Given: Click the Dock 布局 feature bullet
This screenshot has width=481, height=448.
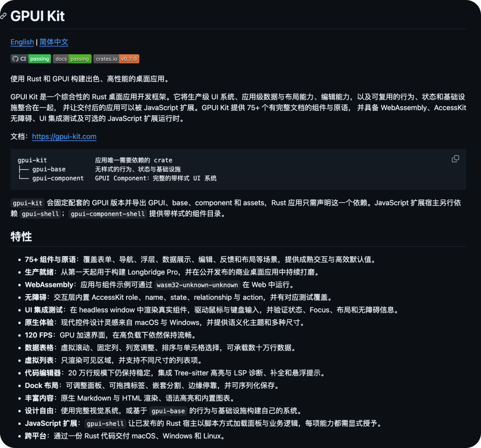Looking at the screenshot, I should tap(152, 385).
